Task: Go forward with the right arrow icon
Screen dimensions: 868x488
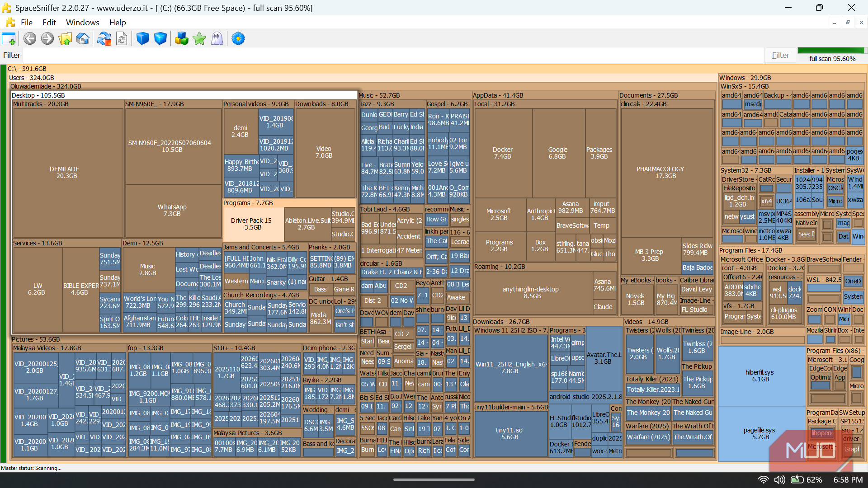Action: coord(47,39)
